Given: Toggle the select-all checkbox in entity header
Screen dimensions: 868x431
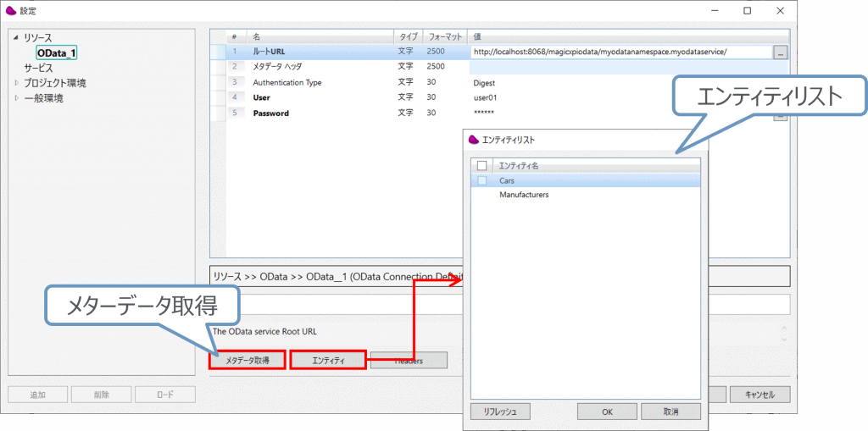Looking at the screenshot, I should [x=482, y=166].
